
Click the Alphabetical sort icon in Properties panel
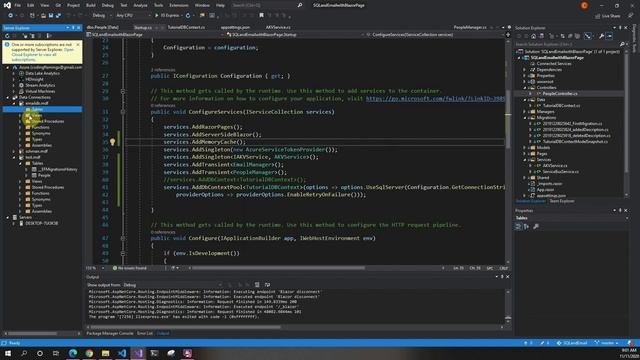pos(526,227)
